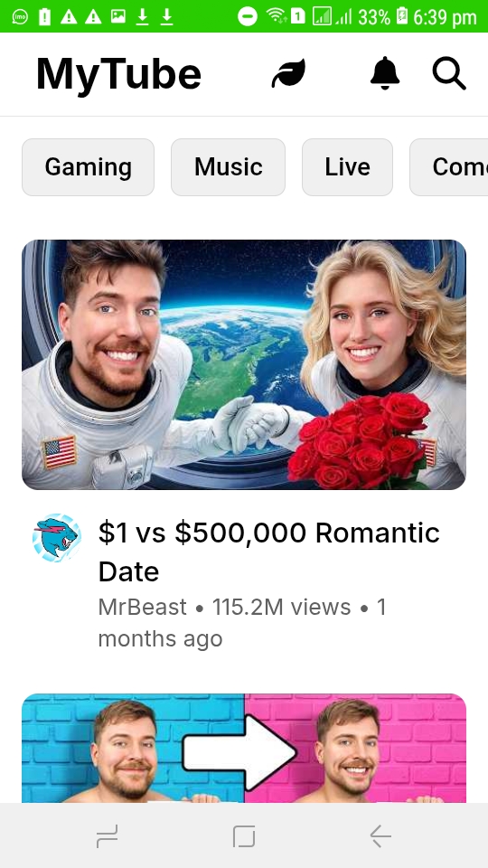Tap the battery status icon
This screenshot has height=868, width=488.
tap(402, 16)
